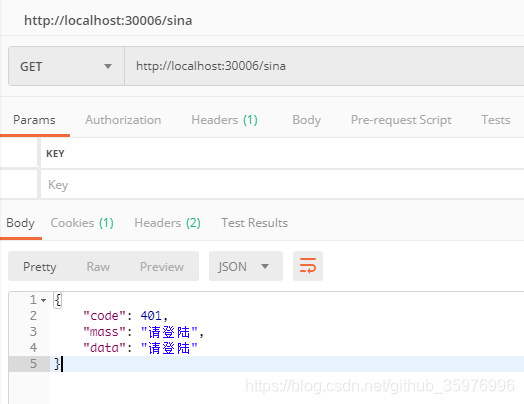Open the request Headers (1) tab
This screenshot has width=524, height=404.
224,120
